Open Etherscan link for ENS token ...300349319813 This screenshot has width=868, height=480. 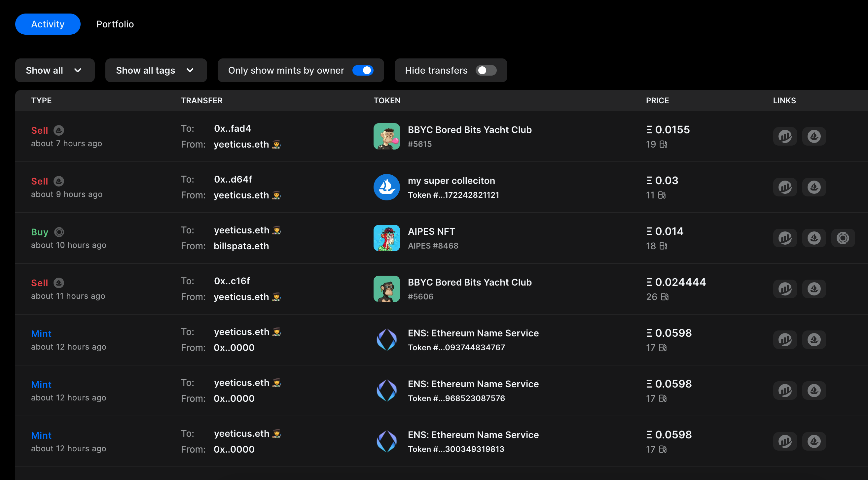pos(785,442)
